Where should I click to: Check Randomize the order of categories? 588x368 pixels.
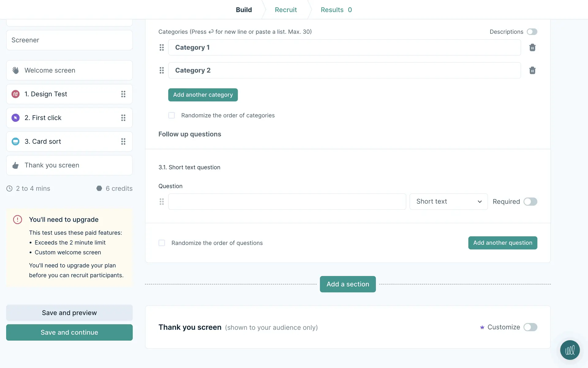171,115
